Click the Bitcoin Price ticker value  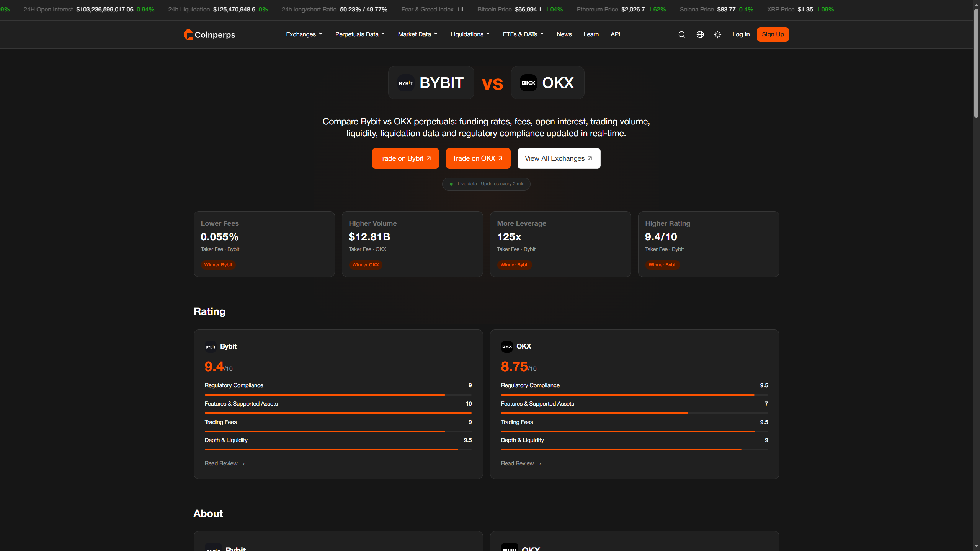528,10
